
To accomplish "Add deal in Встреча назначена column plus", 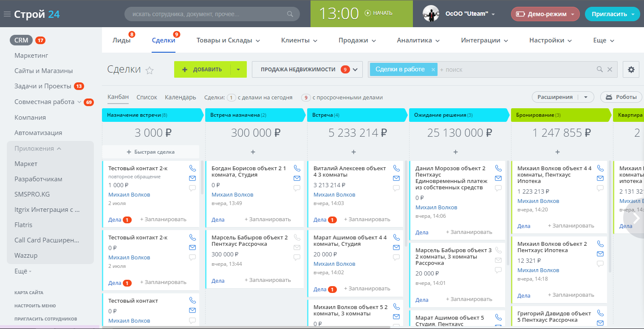I will 253,152.
